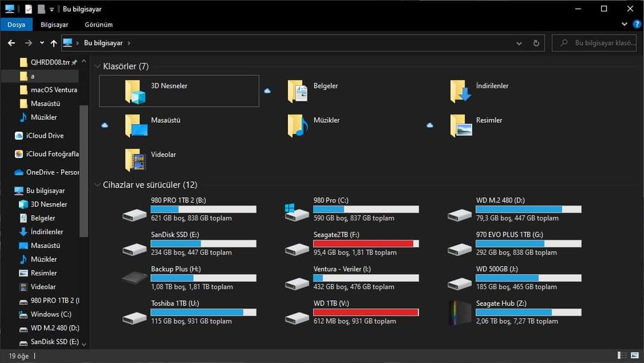644x363 pixels.
Task: Select the WD 1TB (V:) drive icon
Action: (297, 318)
